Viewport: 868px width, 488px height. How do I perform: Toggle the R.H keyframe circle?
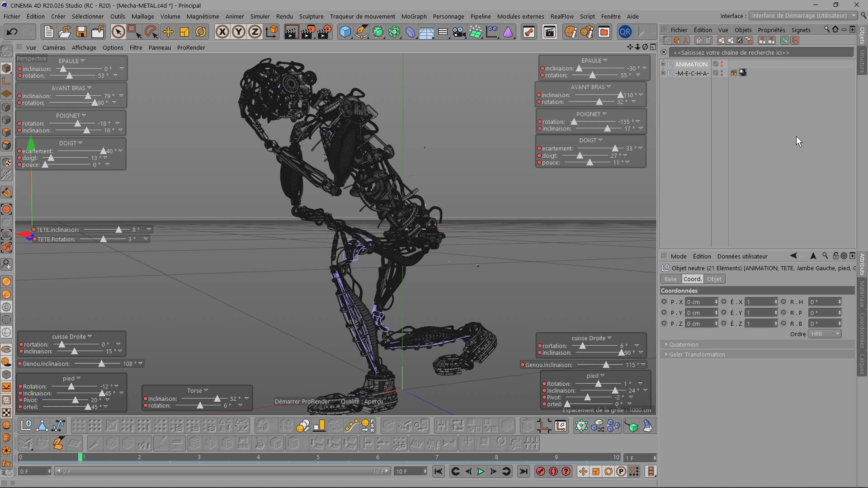[783, 302]
